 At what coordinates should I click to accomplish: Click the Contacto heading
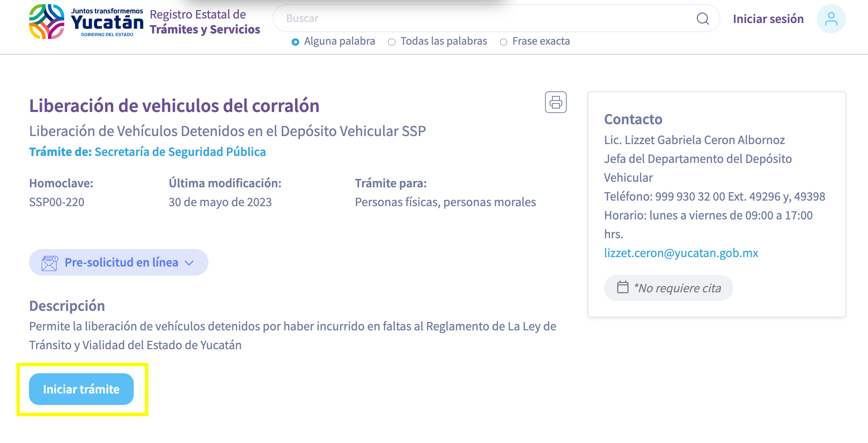633,119
